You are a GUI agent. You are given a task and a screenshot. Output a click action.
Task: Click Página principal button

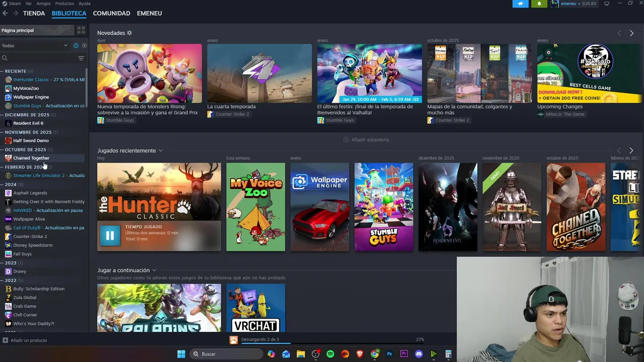click(37, 30)
